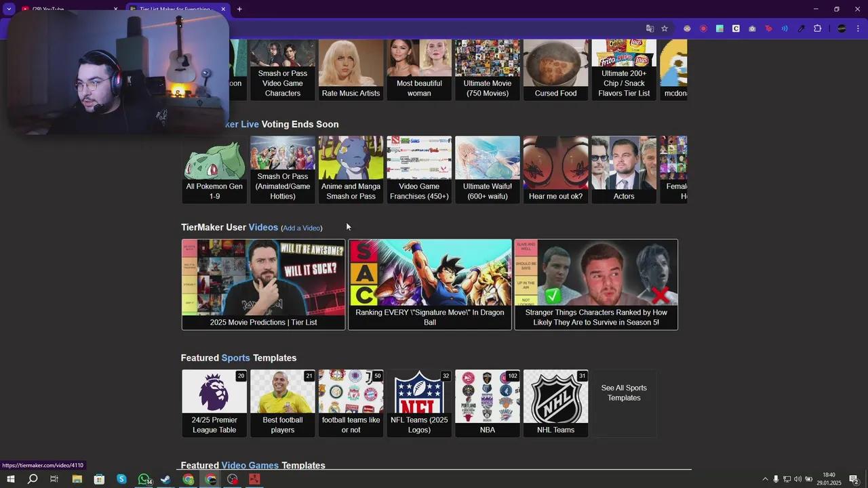868x488 pixels.
Task: Open WhatsApp from the taskbar
Action: pyautogui.click(x=144, y=479)
